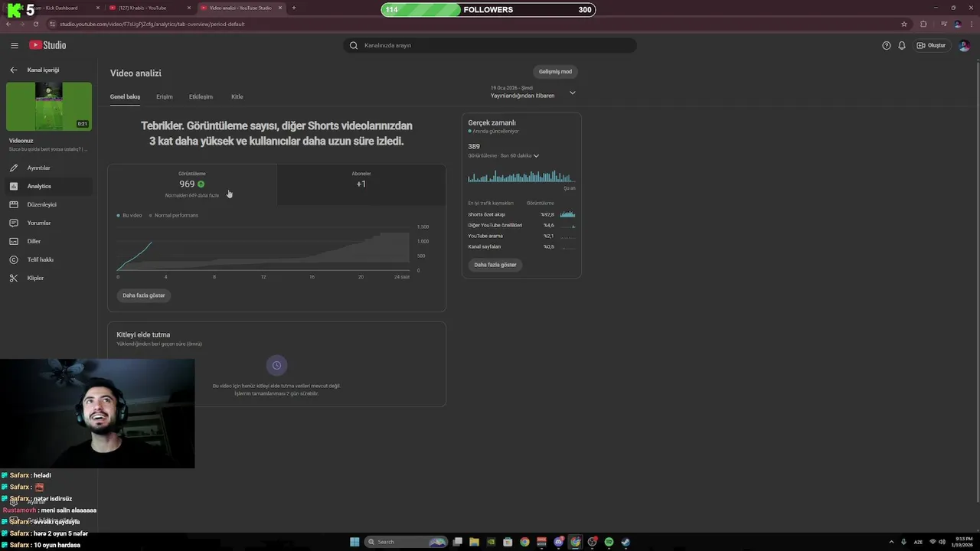Open the Yorumlar comments icon in sidebar
The image size is (980, 551).
pos(13,223)
